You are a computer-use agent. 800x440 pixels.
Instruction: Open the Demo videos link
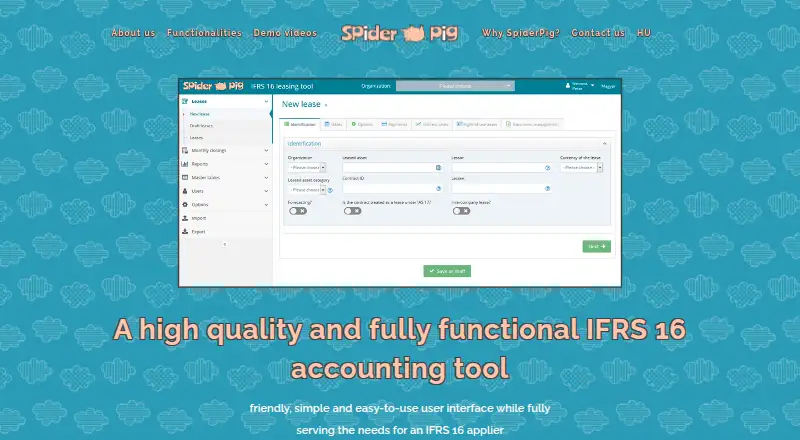click(x=285, y=33)
